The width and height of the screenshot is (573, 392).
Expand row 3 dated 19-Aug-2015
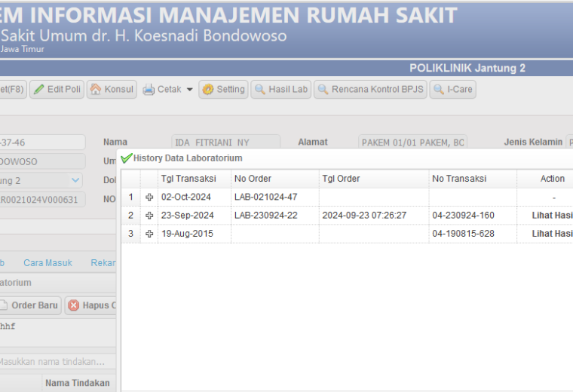[149, 234]
